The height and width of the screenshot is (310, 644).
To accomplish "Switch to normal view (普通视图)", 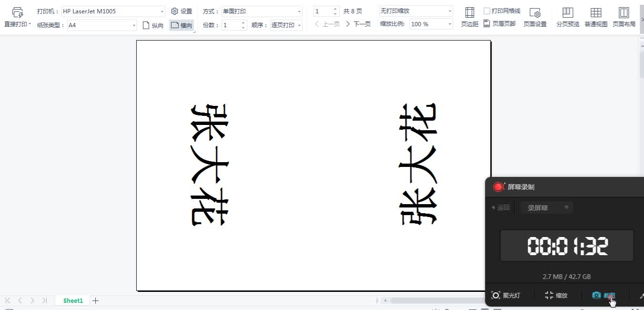I will [x=596, y=17].
